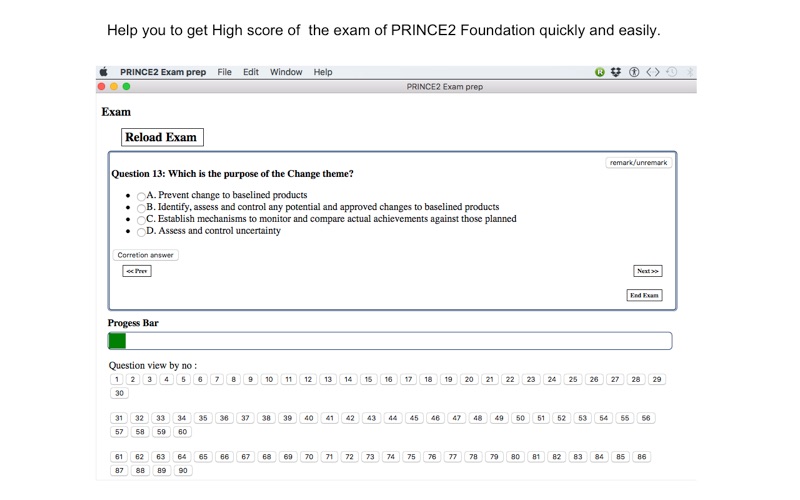
Task: Click window title 'PRINCE2 Exam prep'
Action: (x=444, y=87)
